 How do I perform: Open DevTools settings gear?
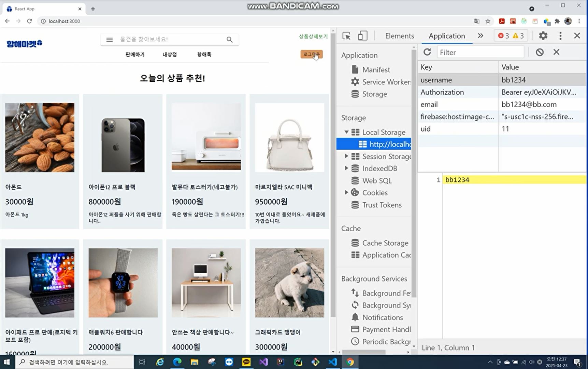pyautogui.click(x=543, y=36)
